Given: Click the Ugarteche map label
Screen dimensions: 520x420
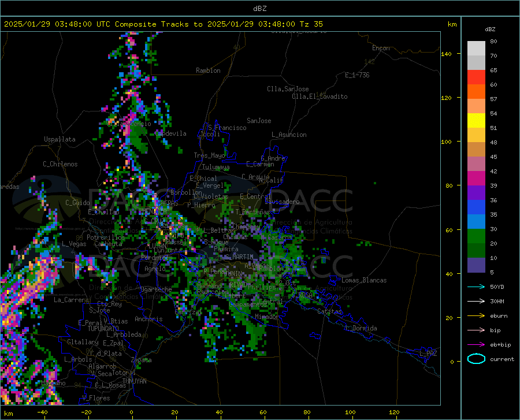Looking at the screenshot, I should click(x=156, y=289).
